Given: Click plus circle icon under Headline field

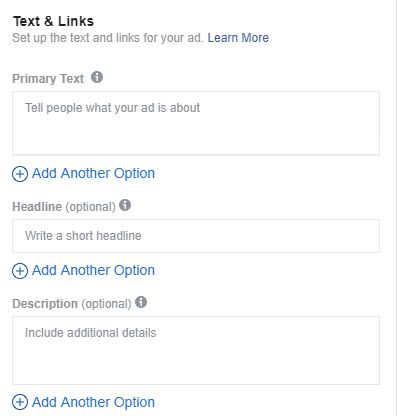Looking at the screenshot, I should coord(20,271).
